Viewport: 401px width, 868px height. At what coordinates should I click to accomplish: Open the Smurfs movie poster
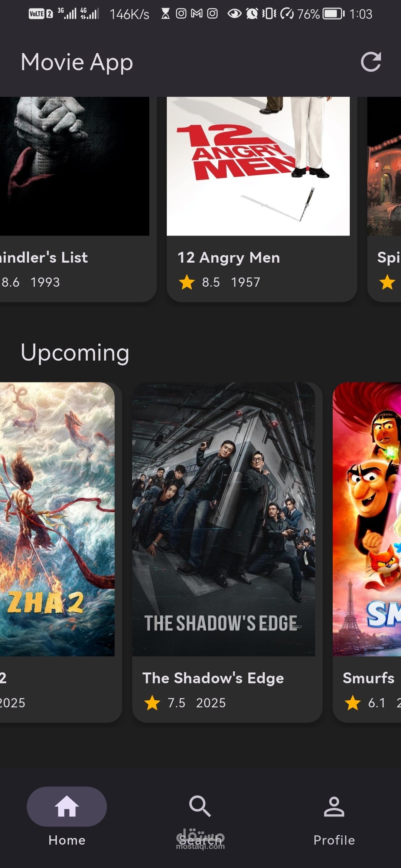click(x=367, y=519)
